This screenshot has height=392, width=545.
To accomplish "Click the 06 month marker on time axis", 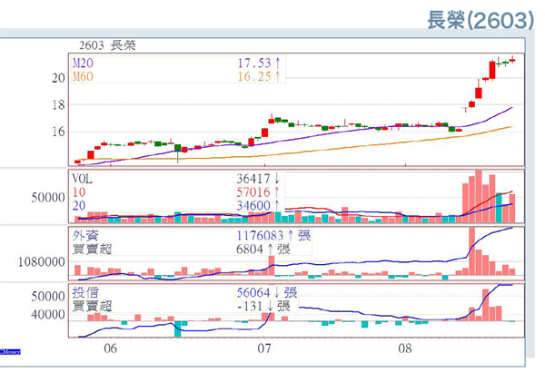I will (x=110, y=348).
